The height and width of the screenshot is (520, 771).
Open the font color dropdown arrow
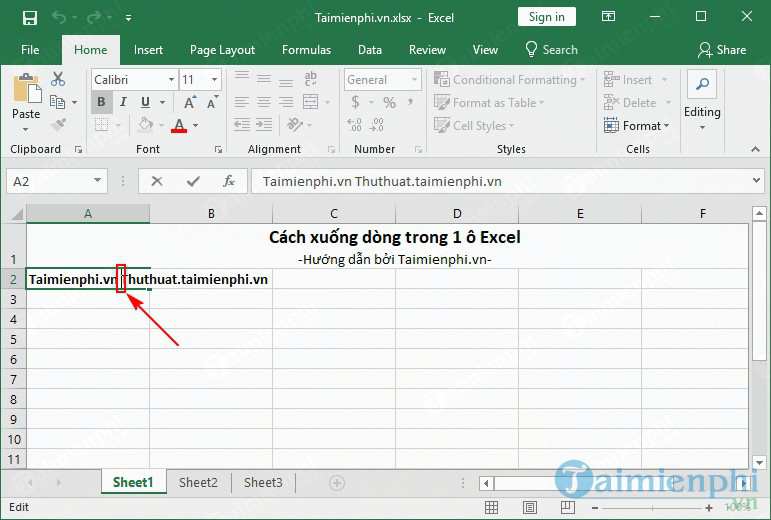click(x=196, y=125)
